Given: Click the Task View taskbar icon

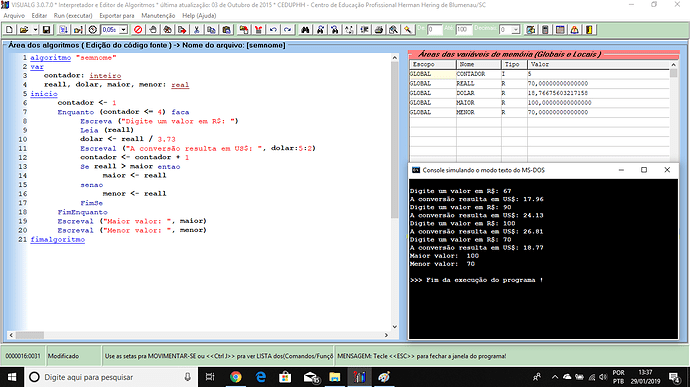Looking at the screenshot, I should tap(210, 377).
